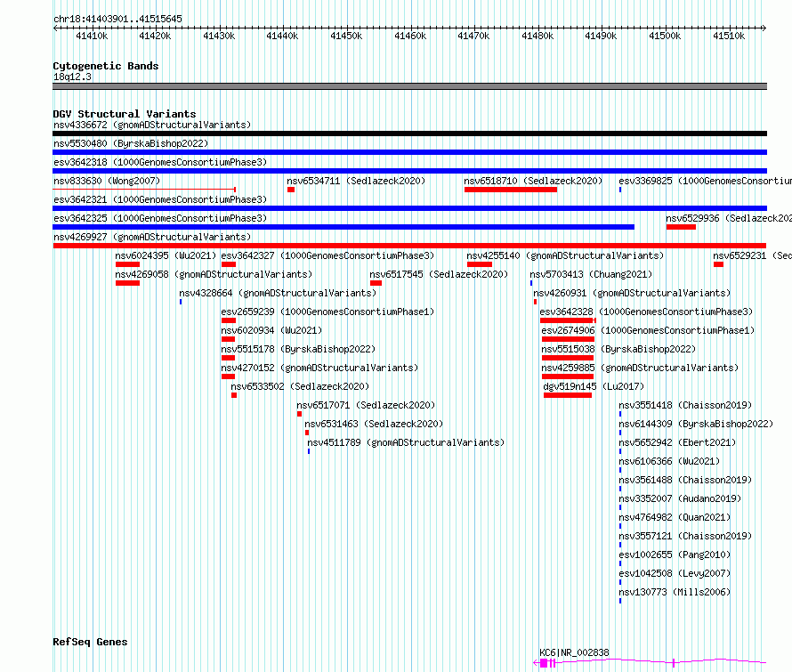
Task: Select the 18q12.3 cytogenetic band bar
Action: pyautogui.click(x=409, y=86)
